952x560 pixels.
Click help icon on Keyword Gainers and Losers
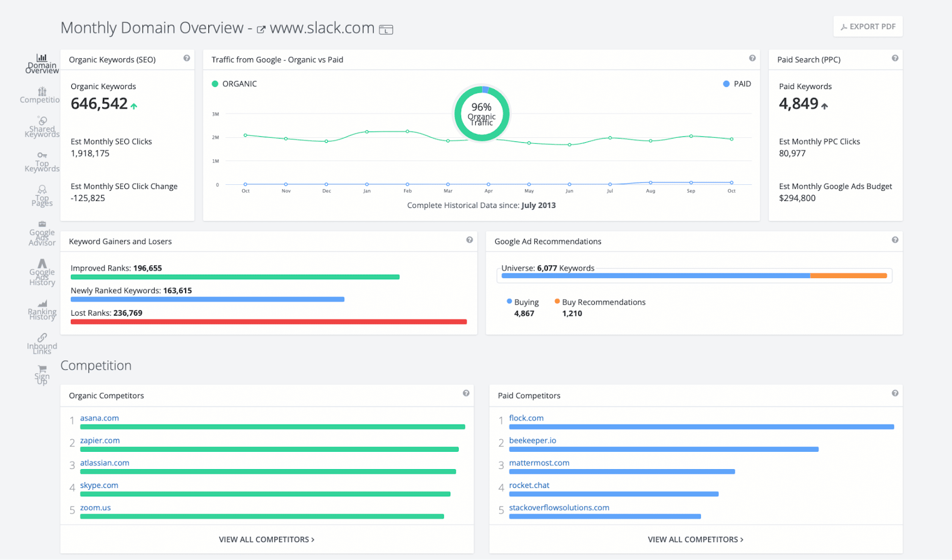[469, 240]
